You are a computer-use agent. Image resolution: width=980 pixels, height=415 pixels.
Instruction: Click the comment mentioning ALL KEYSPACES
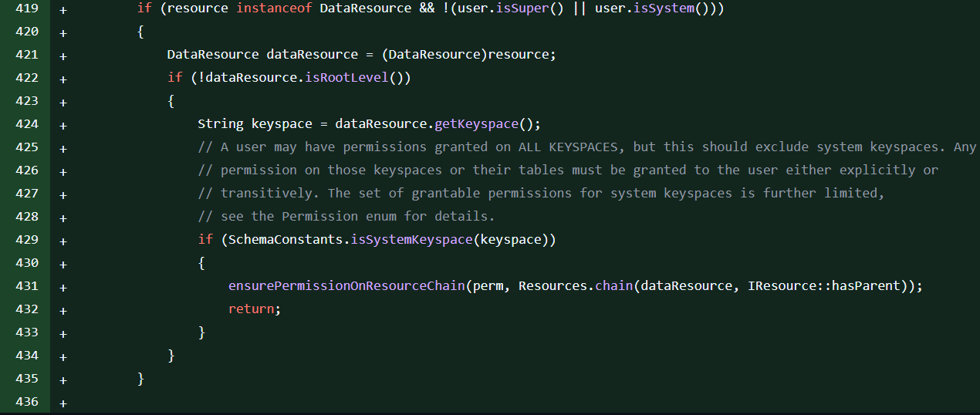point(586,147)
